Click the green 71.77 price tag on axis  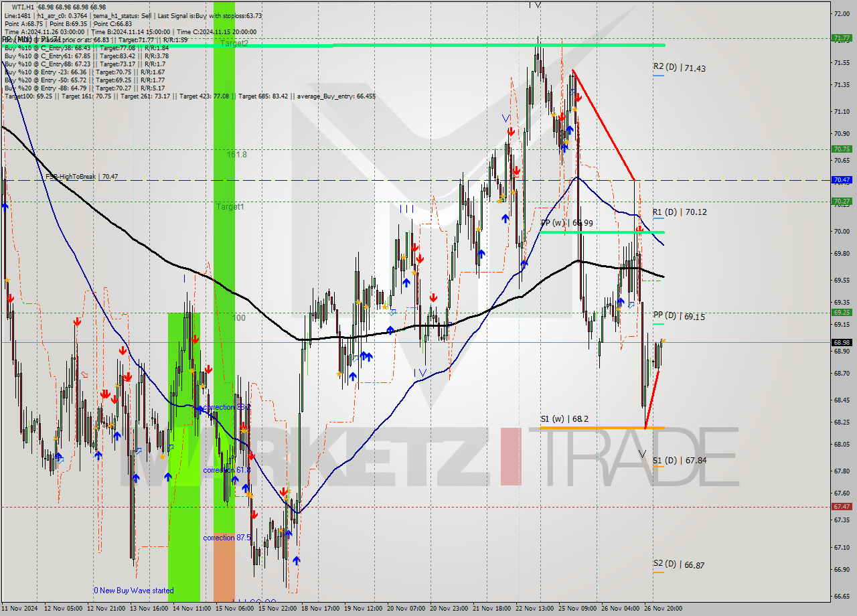(842, 38)
